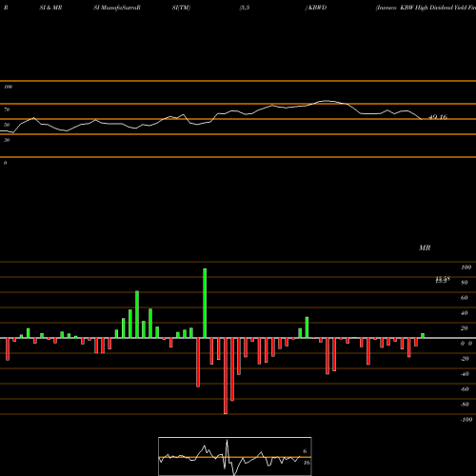This screenshot has height=476, width=476.
Task: Click the '16' value in mini chart
Action: pos(307,463)
